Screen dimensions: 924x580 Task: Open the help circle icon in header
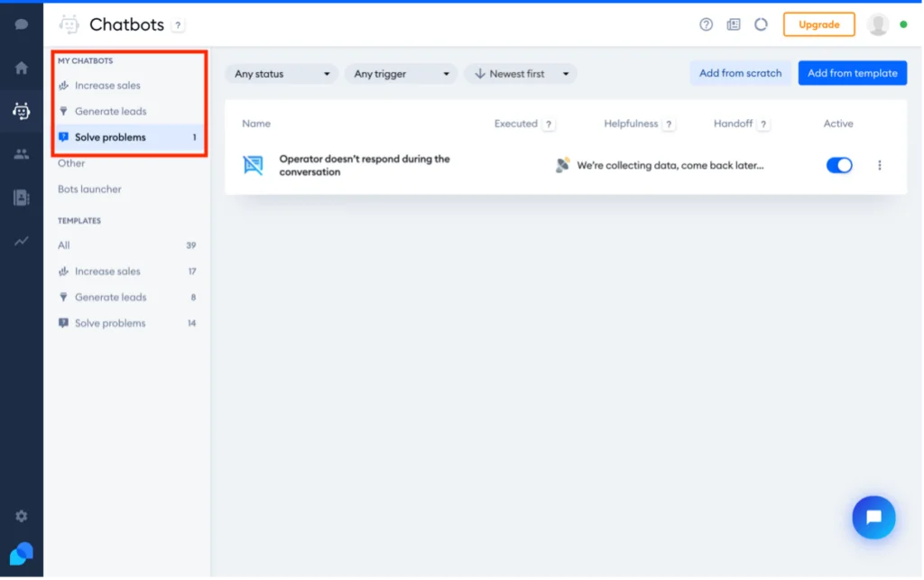pos(706,24)
